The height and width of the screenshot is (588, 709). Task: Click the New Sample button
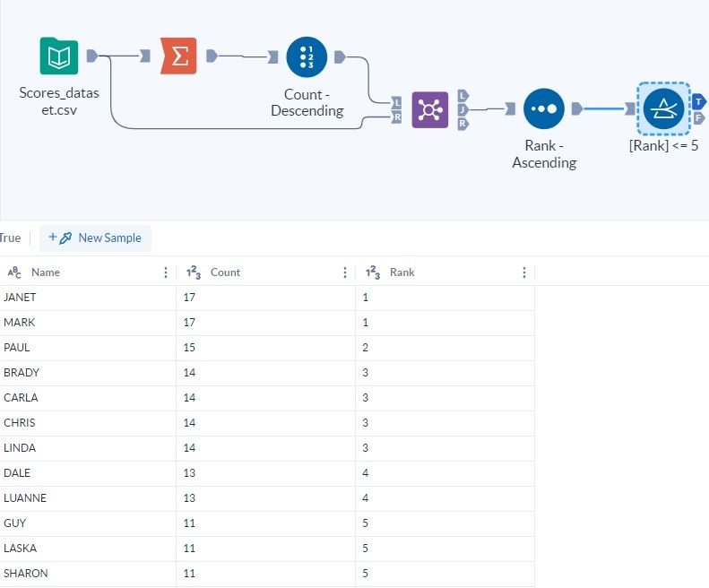click(95, 238)
